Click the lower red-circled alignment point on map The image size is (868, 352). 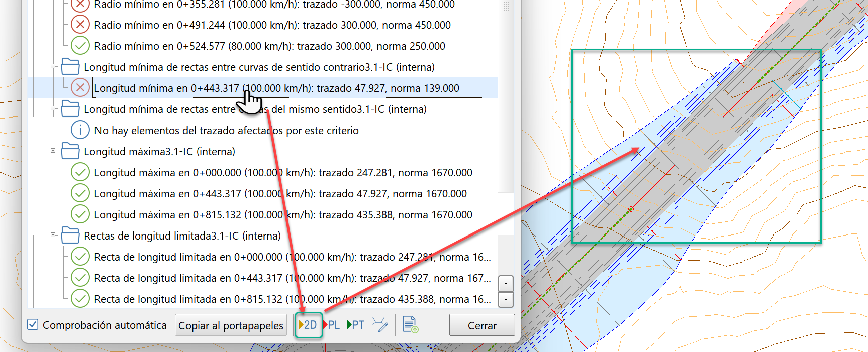(x=631, y=209)
